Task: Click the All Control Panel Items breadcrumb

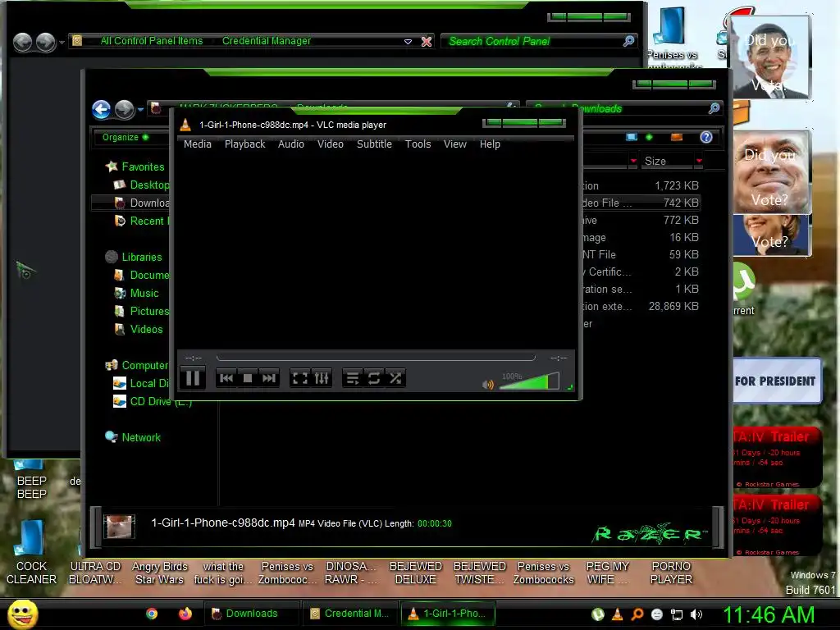Action: point(152,41)
